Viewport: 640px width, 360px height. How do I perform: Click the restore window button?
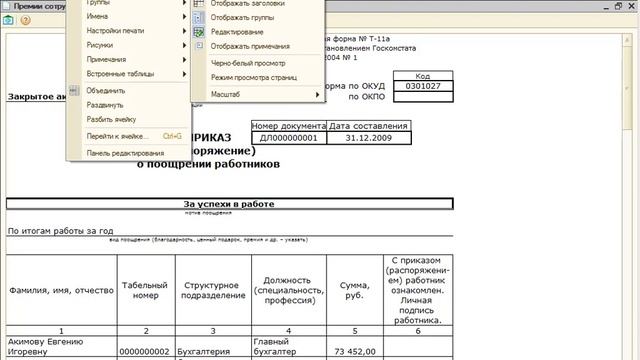coord(618,6)
